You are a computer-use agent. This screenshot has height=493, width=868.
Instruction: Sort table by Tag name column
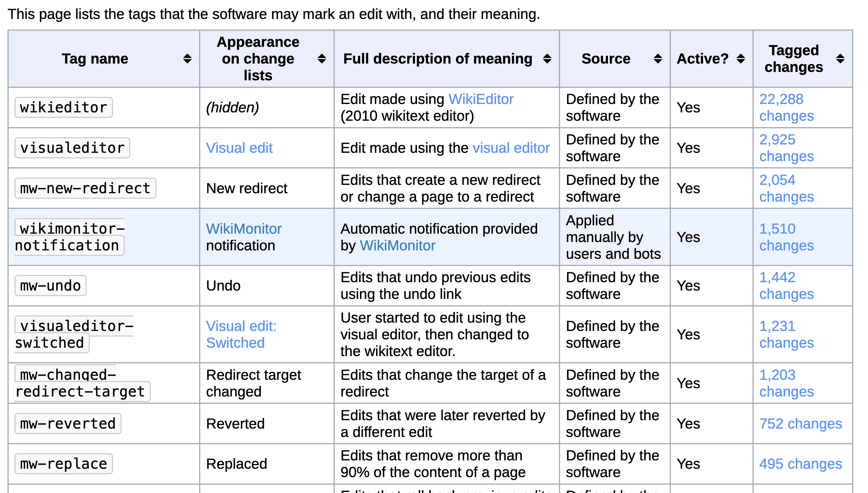coord(187,59)
